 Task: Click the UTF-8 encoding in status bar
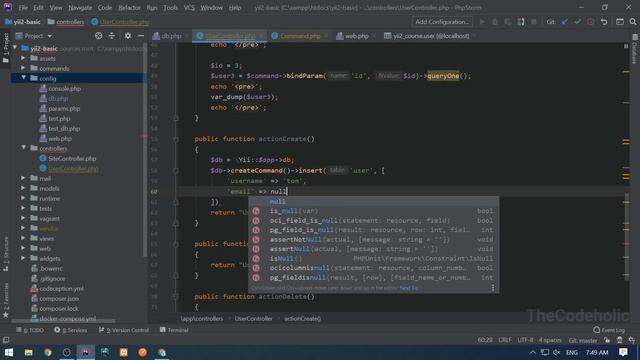(x=525, y=340)
